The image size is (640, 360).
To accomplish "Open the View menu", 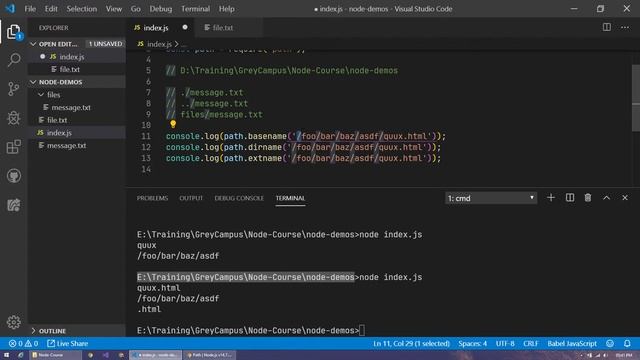I will click(113, 9).
